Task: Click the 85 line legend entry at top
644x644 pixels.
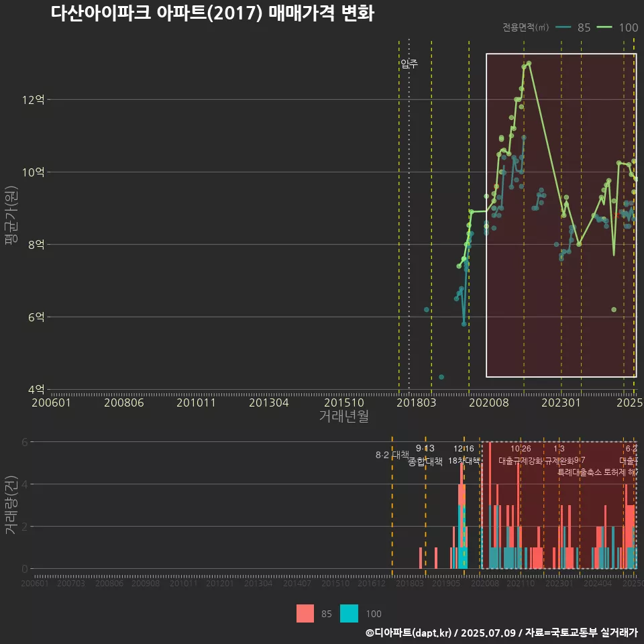Action: click(573, 28)
